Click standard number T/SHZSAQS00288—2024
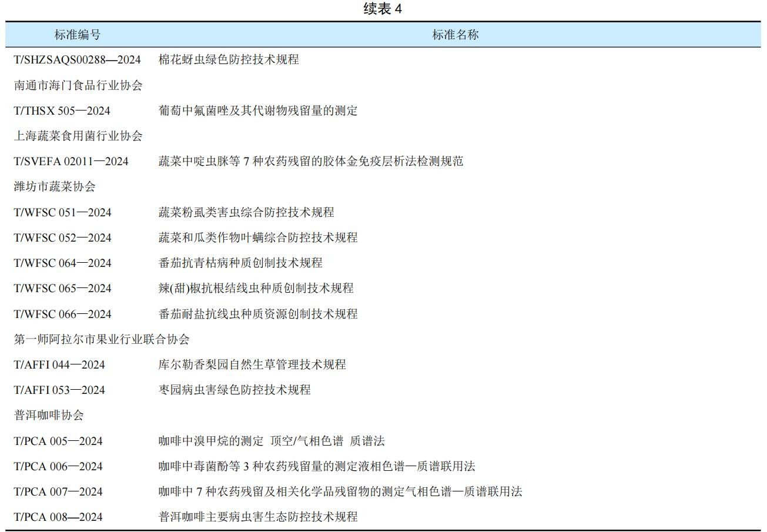The height and width of the screenshot is (532, 767). (x=78, y=60)
